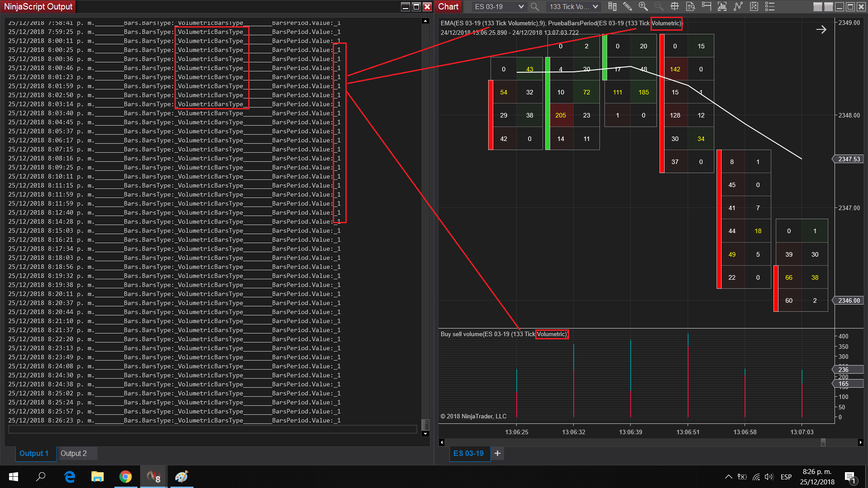This screenshot has width=868, height=488.
Task: Click the arrow to return to the latest bar
Action: (821, 30)
